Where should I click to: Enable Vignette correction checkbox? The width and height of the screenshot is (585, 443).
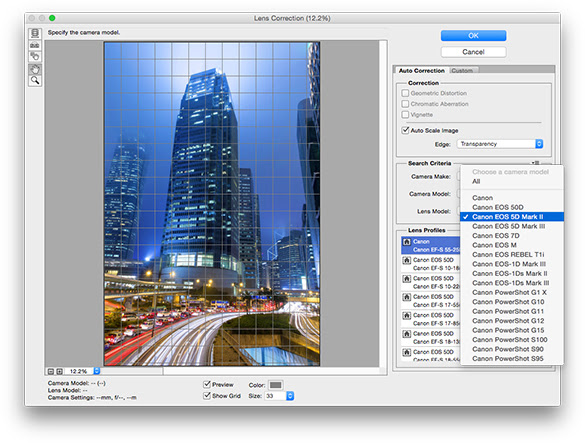coord(405,115)
